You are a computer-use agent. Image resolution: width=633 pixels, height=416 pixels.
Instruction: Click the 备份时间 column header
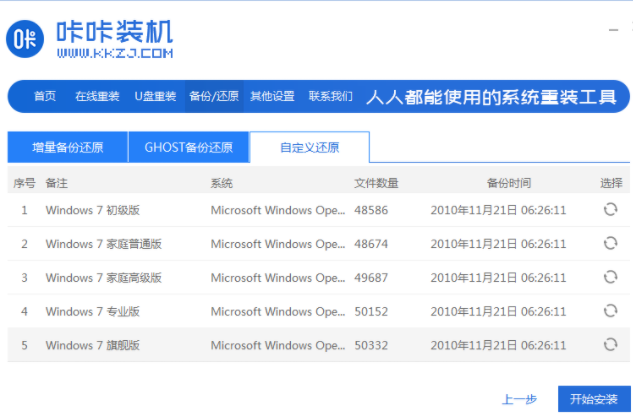[509, 183]
